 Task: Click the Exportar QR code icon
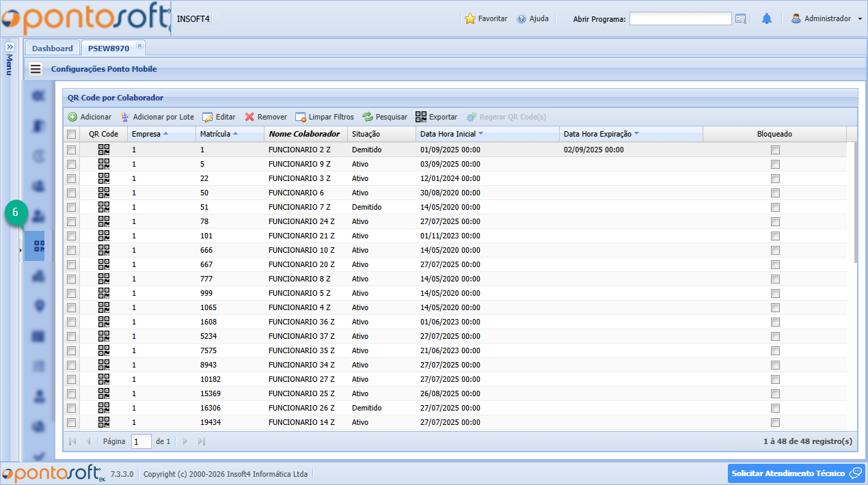(x=420, y=117)
